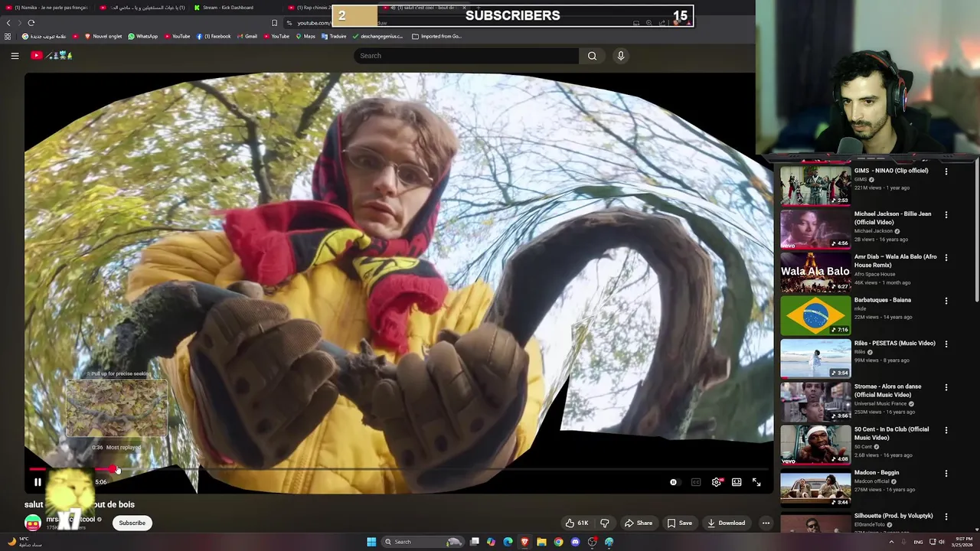Viewport: 980px width, 551px height.
Task: Reload the page with refresh icon
Action: [x=31, y=23]
